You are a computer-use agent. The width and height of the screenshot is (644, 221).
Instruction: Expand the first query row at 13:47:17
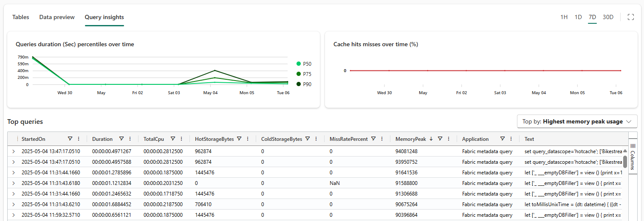tap(13, 151)
